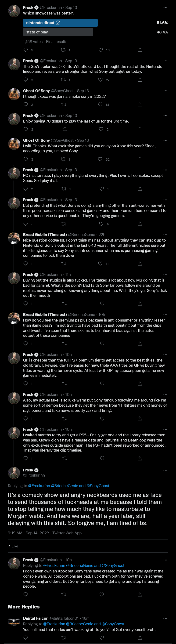Retweet the 'Which showcase was better?' poll

coord(64,50)
